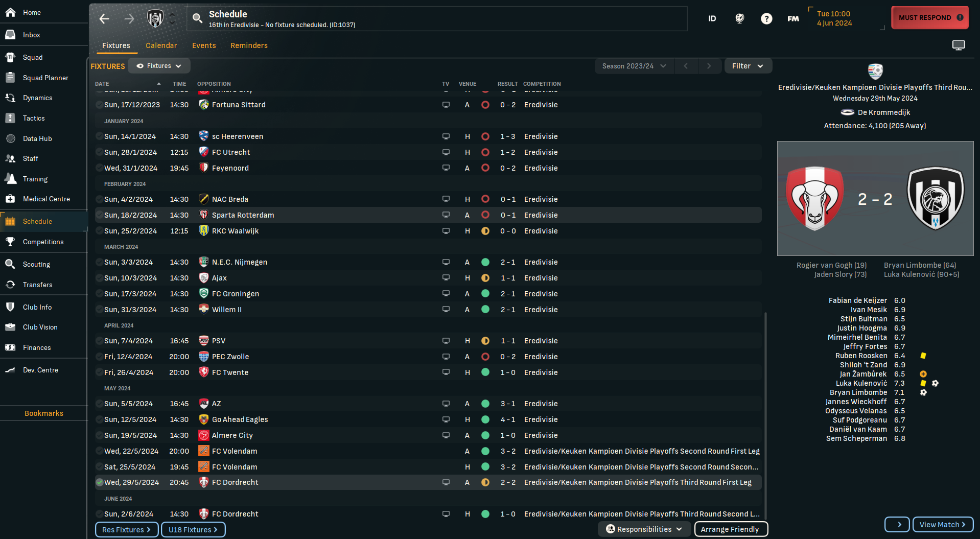This screenshot has width=980, height=539.
Task: Click the monitor icon top right
Action: tap(959, 45)
